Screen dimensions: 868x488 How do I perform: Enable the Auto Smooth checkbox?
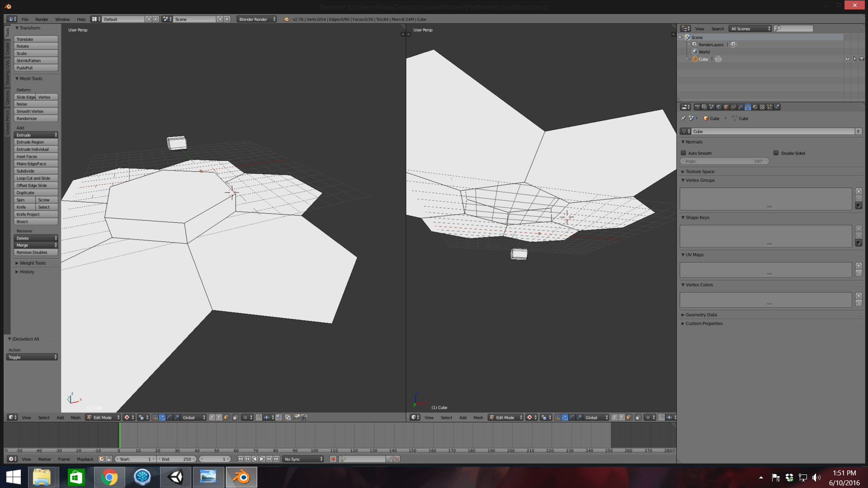coord(684,153)
